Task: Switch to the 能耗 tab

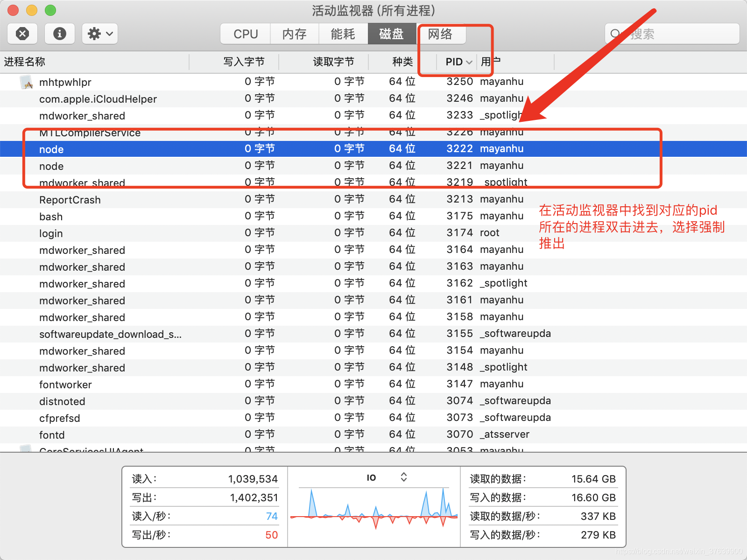Action: (343, 34)
